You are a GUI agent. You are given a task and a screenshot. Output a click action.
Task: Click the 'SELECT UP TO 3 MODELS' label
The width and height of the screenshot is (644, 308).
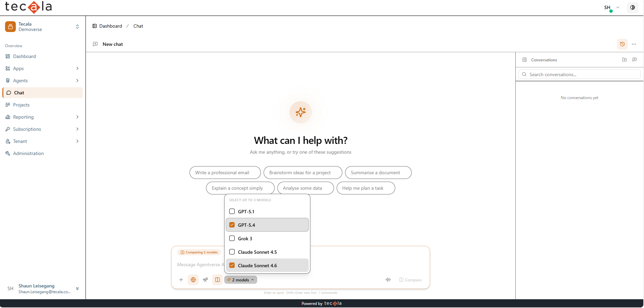tap(250, 200)
